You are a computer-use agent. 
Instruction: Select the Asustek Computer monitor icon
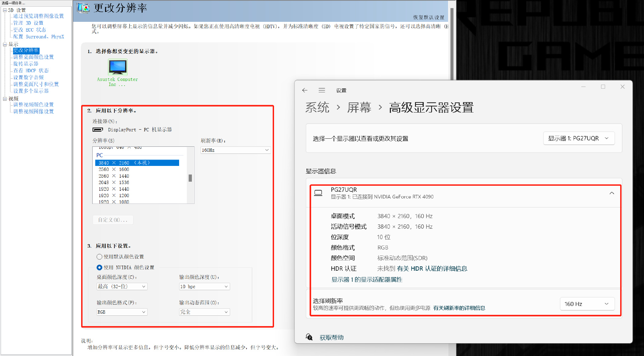click(118, 67)
